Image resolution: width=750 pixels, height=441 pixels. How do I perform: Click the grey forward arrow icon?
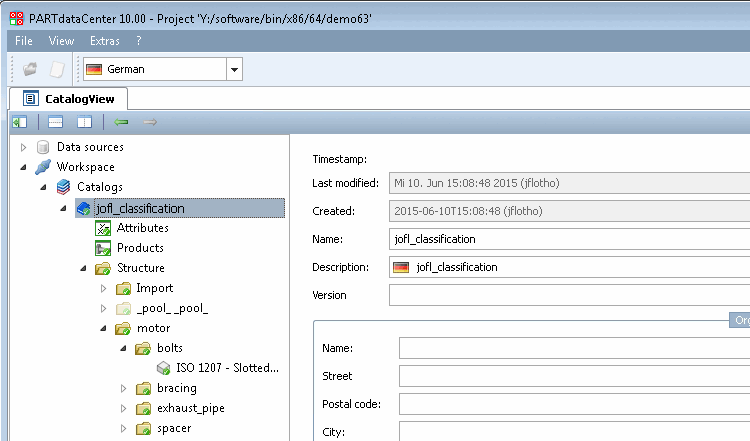pos(150,122)
